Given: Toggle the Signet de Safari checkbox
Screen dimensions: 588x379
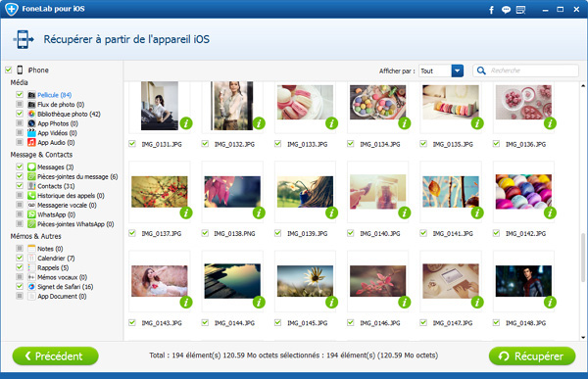Looking at the screenshot, I should point(20,286).
